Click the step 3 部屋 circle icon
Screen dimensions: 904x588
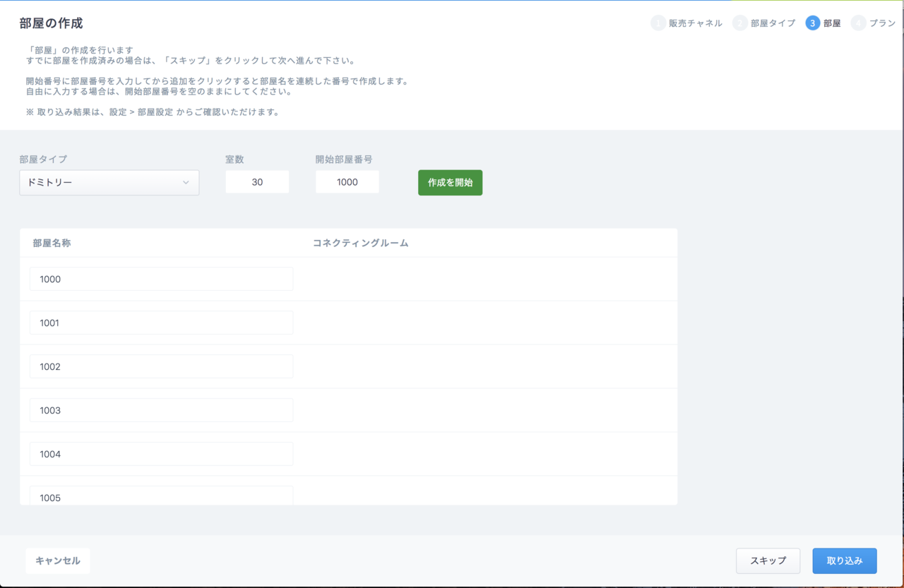click(813, 23)
